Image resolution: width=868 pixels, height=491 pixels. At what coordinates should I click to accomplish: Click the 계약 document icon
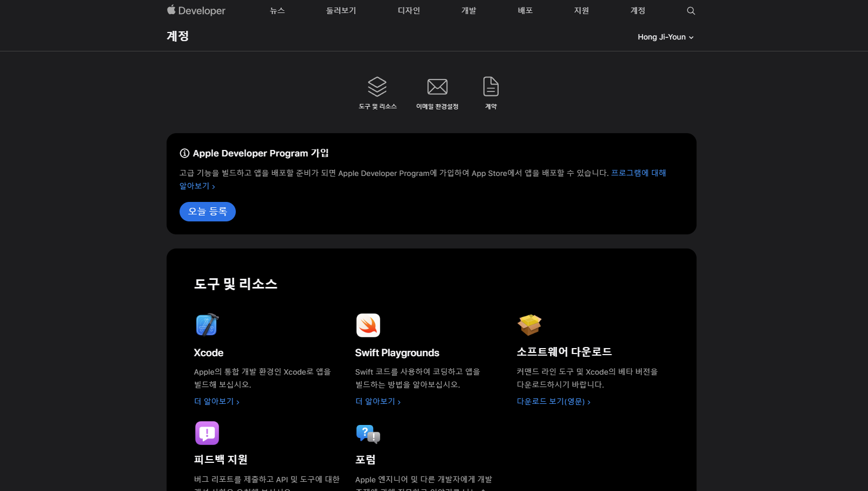(490, 86)
